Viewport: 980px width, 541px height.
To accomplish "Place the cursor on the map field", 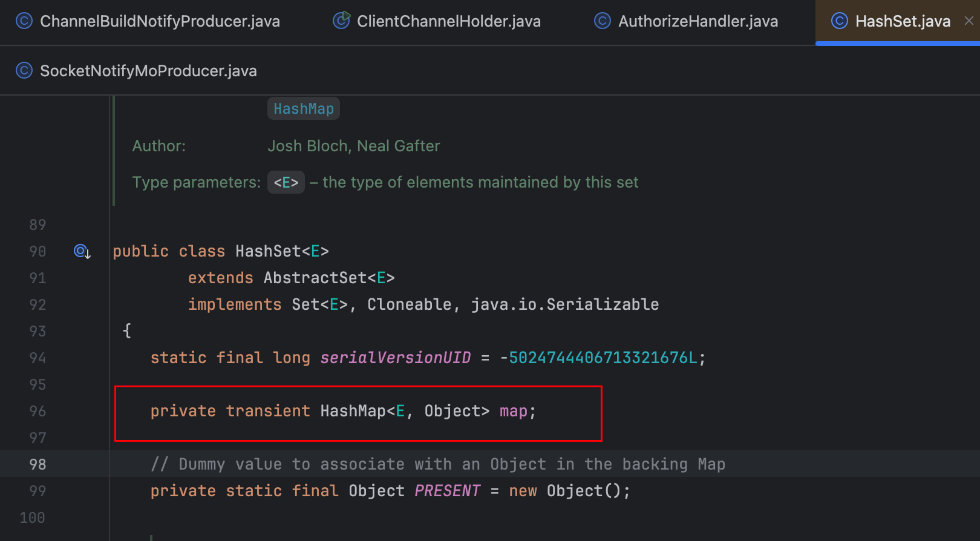I will pyautogui.click(x=513, y=411).
